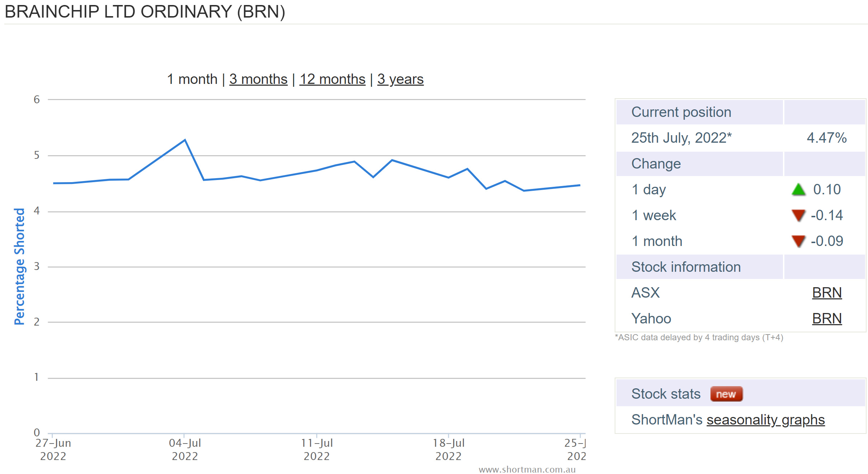Select the 1 month chart range
Screen dimensions: 868x474
pos(192,79)
